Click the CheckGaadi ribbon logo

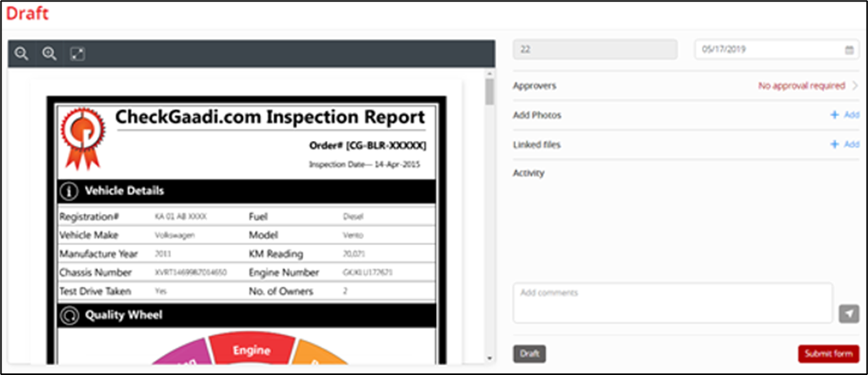coord(81,138)
